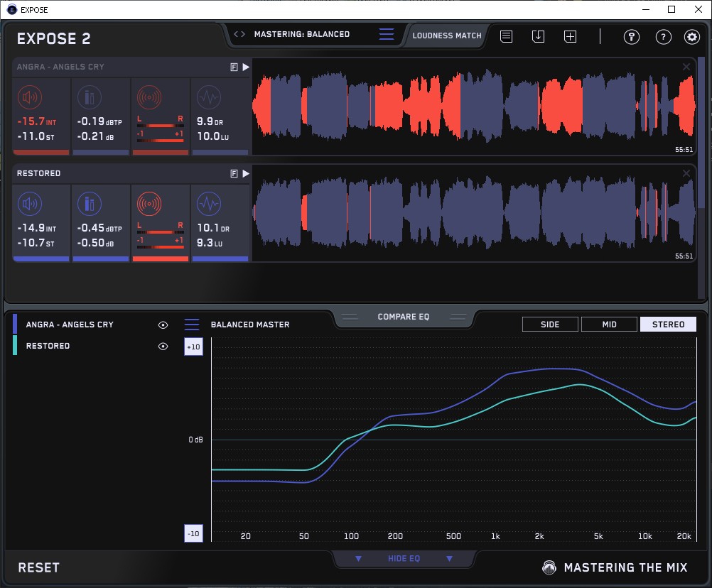The height and width of the screenshot is (588, 712).
Task: Collapse the panel using Hide EQ
Action: (404, 559)
